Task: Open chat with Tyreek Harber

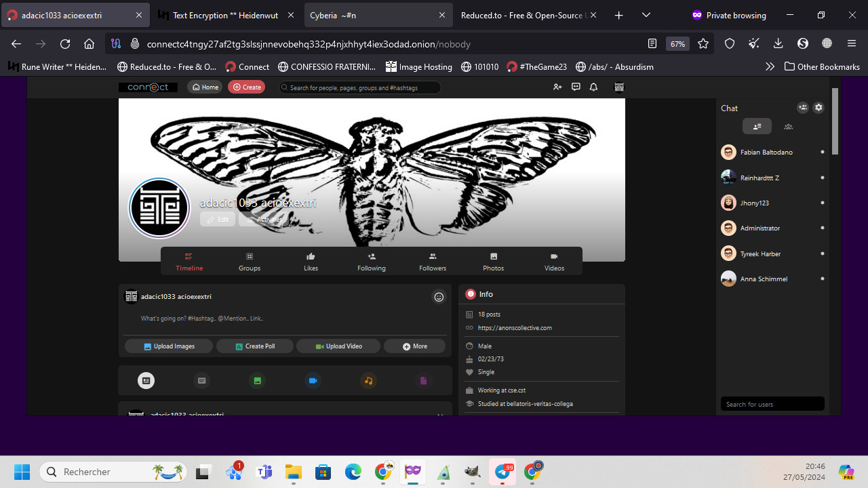Action: (772, 253)
